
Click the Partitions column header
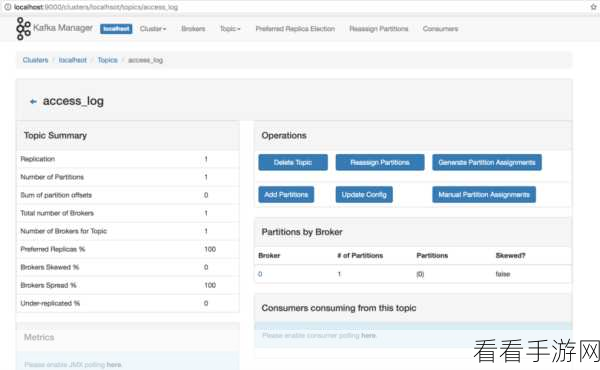(432, 255)
